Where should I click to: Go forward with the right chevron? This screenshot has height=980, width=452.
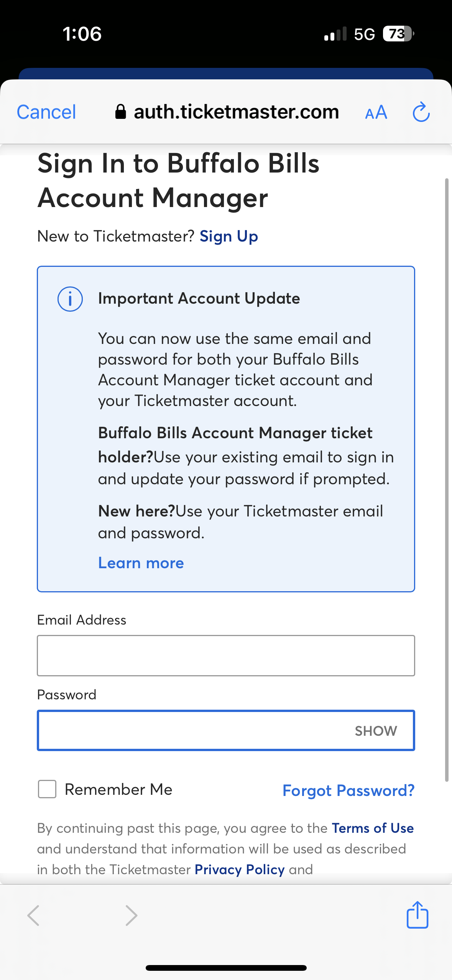pos(131,916)
